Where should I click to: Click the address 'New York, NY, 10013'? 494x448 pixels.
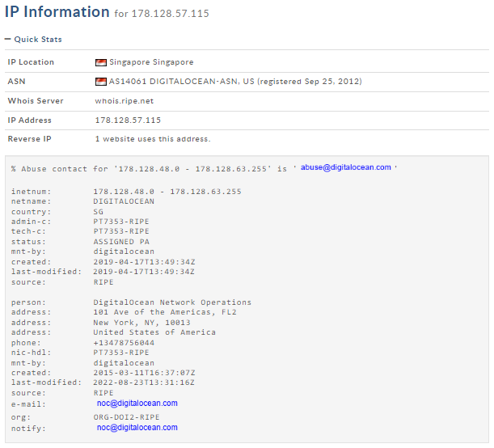(x=141, y=323)
